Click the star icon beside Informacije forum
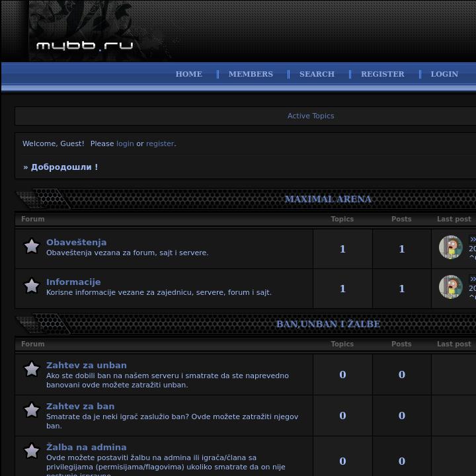This screenshot has height=476, width=476. (31, 286)
